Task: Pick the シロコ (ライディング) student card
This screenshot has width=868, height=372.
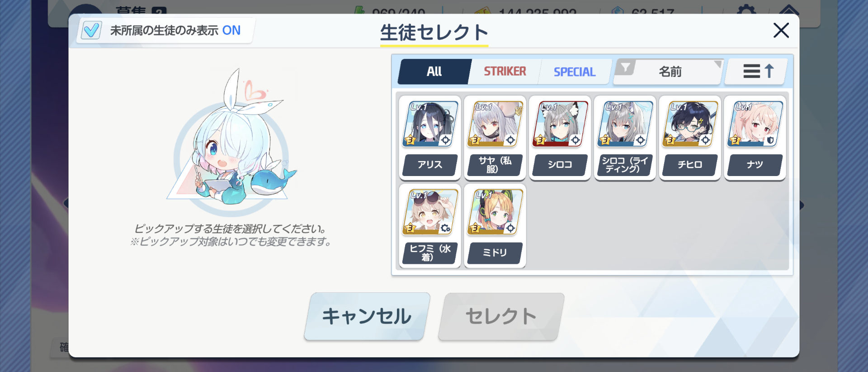Action: 625,138
